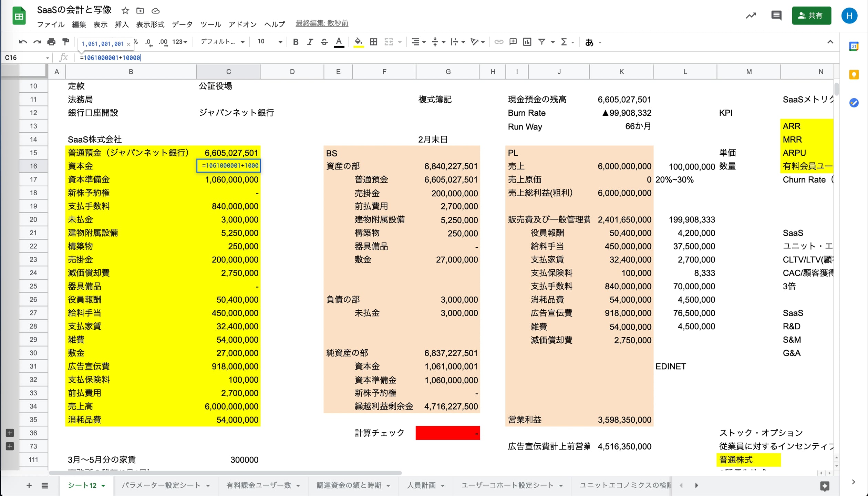Click the insert chart icon
868x496 pixels.
point(527,42)
